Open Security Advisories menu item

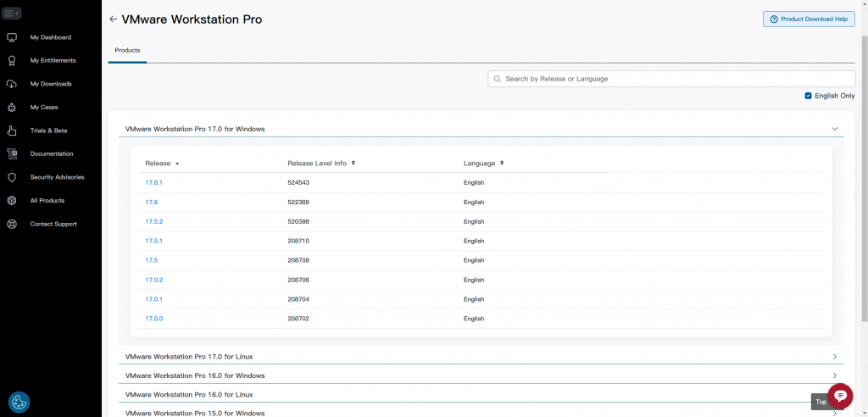[57, 177]
